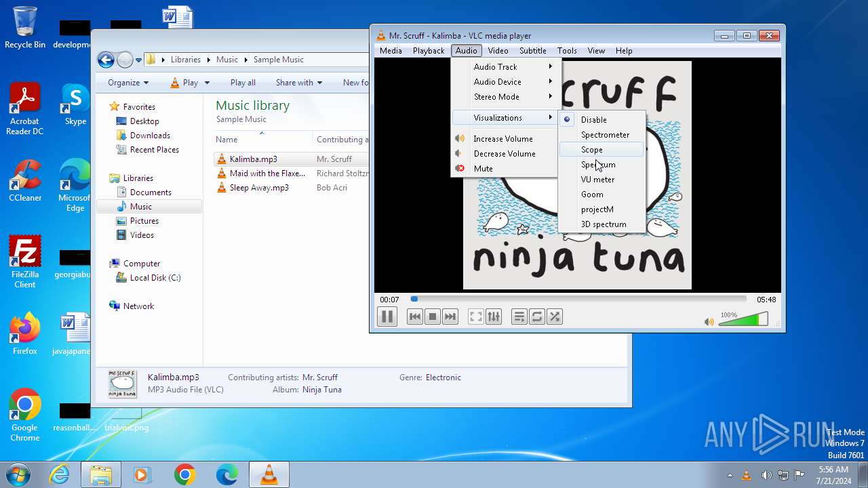Open Share with dropdown in Explorer
The height and width of the screenshot is (488, 868).
[x=299, y=83]
